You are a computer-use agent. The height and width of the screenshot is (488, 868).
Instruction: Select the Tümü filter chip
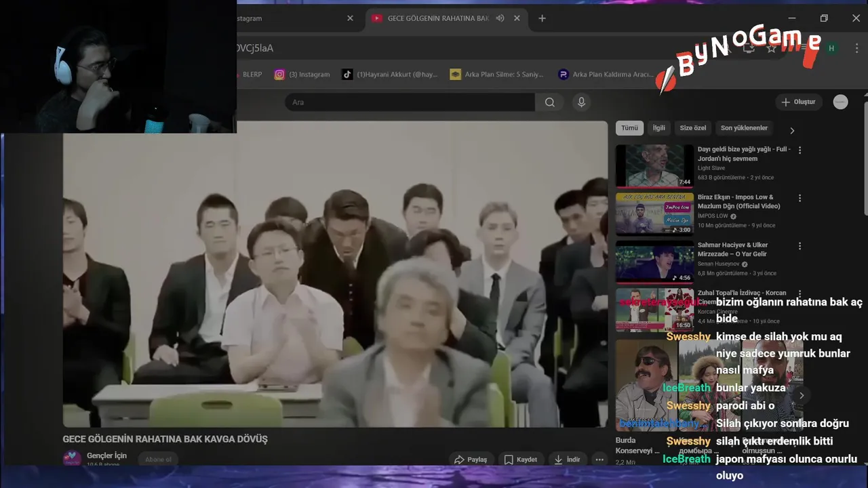(x=629, y=128)
